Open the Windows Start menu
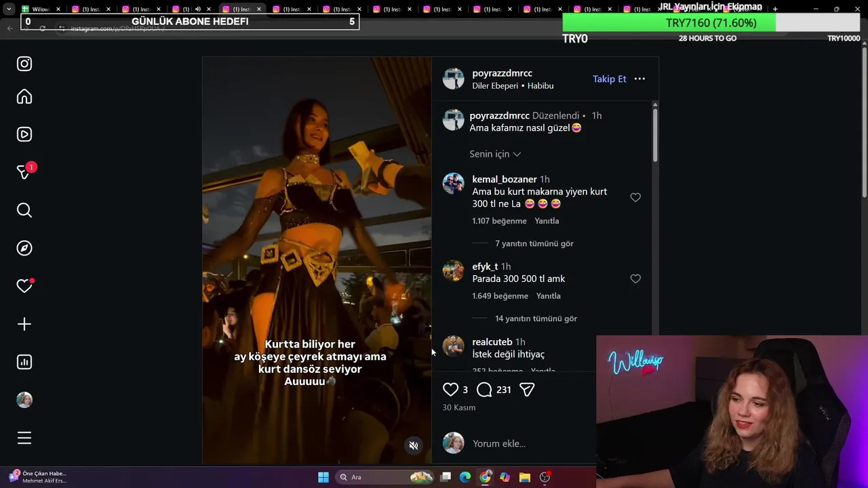This screenshot has width=868, height=488. 323,477
